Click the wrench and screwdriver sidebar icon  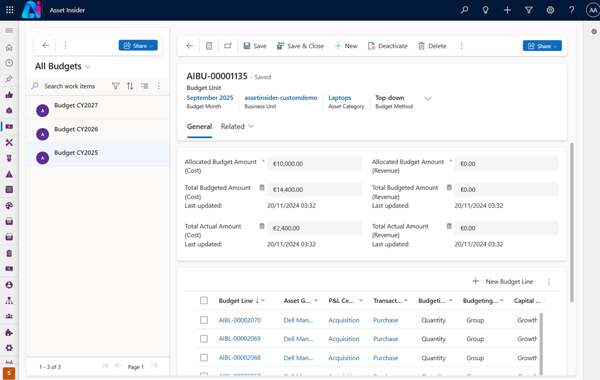point(9,142)
